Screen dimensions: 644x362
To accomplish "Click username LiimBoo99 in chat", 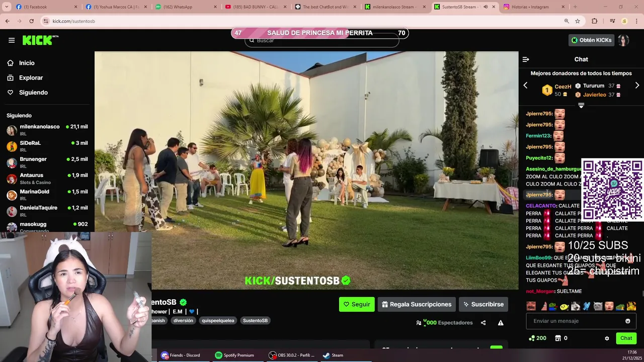I will pyautogui.click(x=539, y=258).
